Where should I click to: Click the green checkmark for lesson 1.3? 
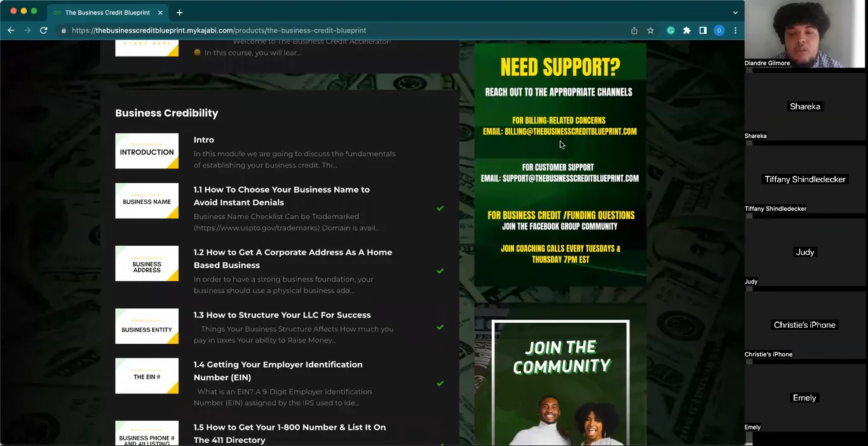coord(440,328)
